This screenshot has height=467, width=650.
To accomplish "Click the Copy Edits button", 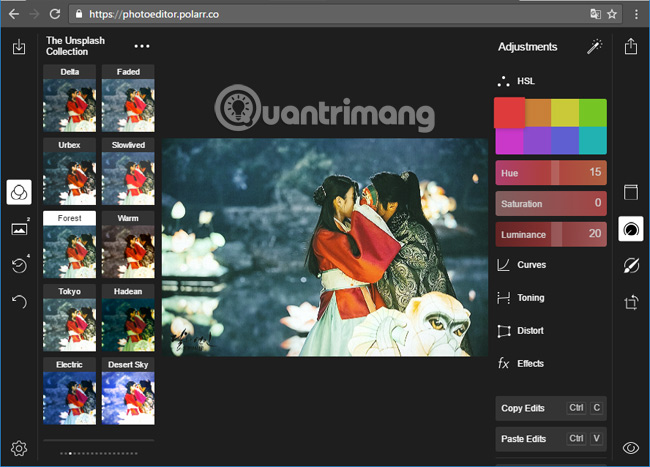I will point(551,408).
